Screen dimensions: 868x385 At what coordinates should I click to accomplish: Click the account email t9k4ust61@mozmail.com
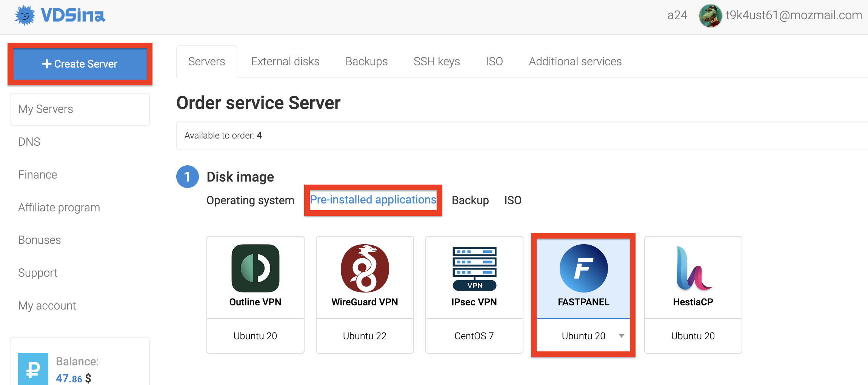point(794,15)
